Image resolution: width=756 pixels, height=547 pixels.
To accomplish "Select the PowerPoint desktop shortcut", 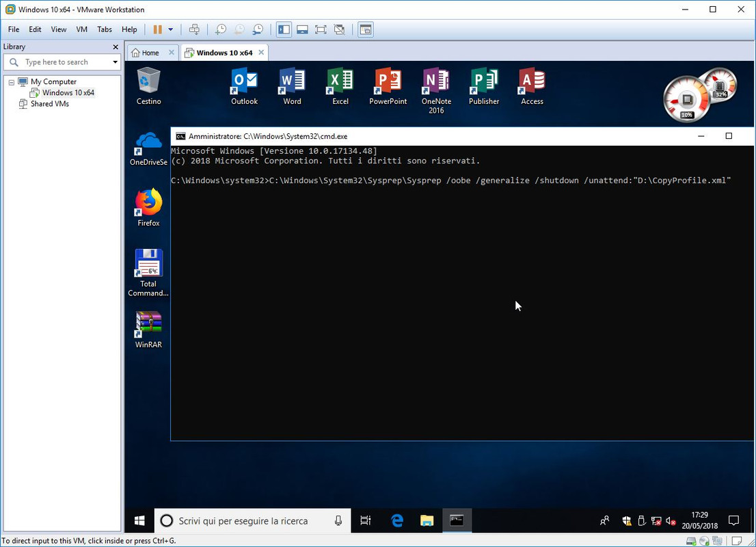I will tap(388, 86).
